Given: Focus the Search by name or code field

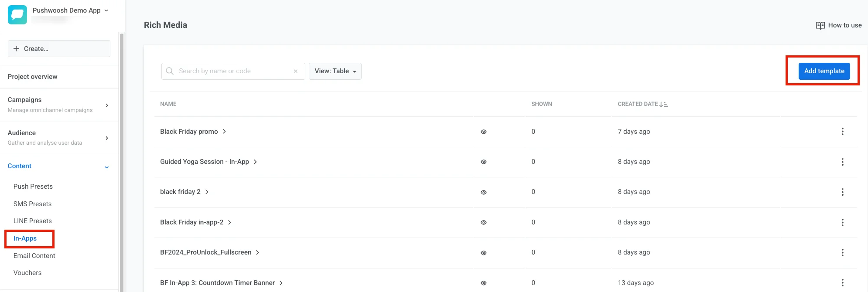Looking at the screenshot, I should point(231,71).
